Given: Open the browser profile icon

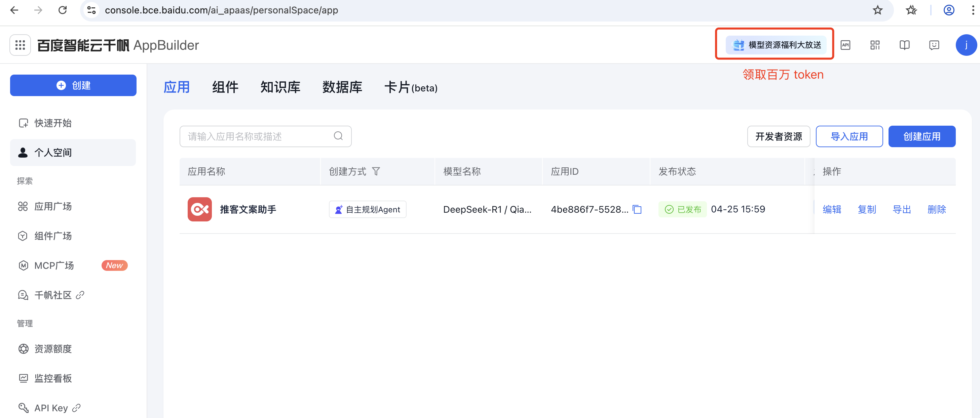Looking at the screenshot, I should point(949,10).
